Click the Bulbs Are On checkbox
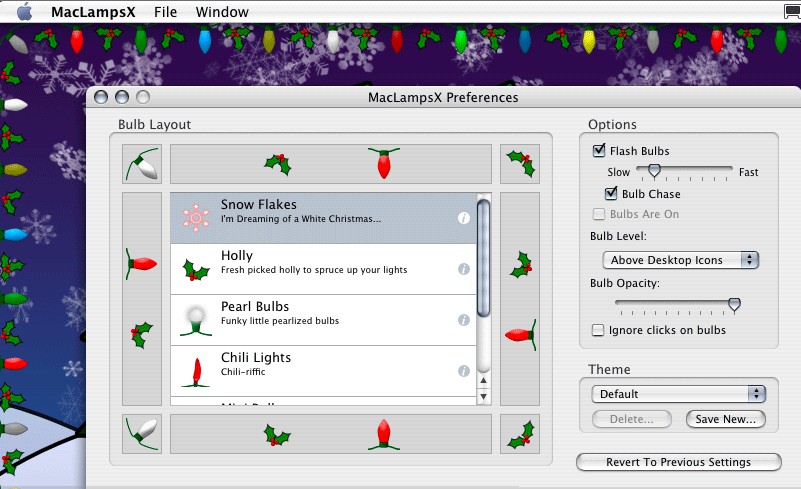This screenshot has width=801, height=489. 599,214
